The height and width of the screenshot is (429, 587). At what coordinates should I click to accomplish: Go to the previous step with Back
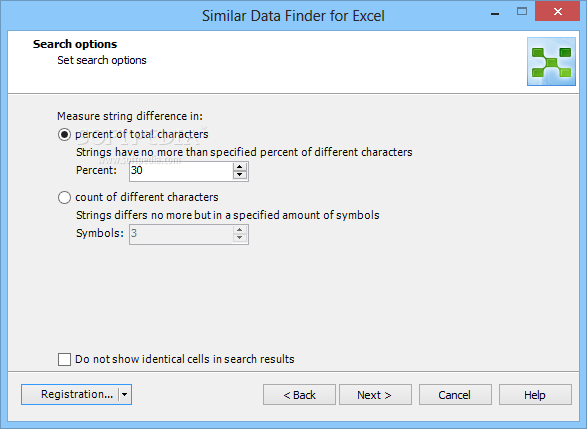(299, 395)
